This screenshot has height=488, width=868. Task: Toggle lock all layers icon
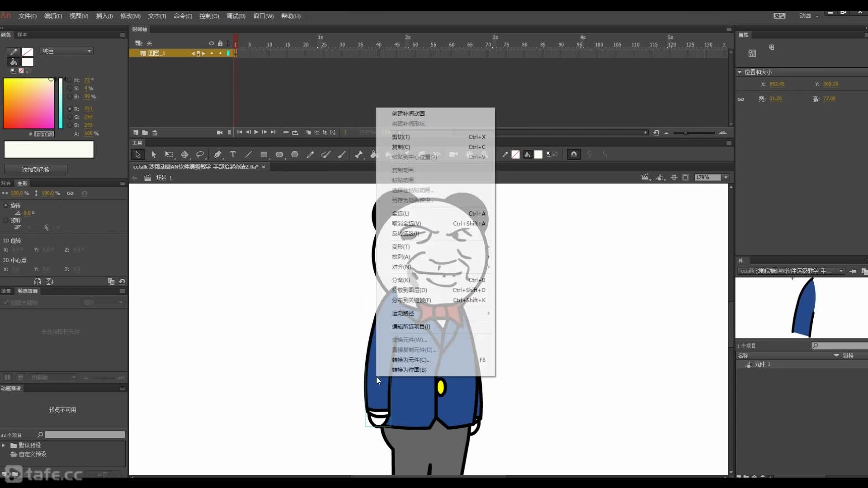click(x=220, y=43)
